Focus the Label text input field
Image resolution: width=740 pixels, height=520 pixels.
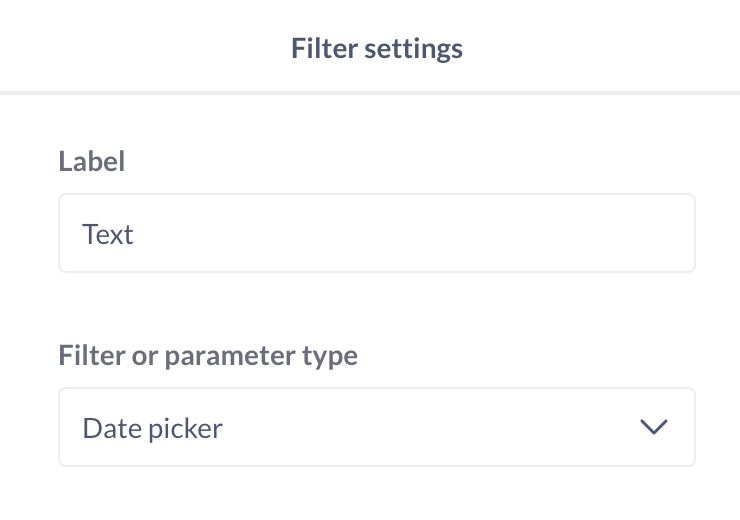(x=376, y=234)
